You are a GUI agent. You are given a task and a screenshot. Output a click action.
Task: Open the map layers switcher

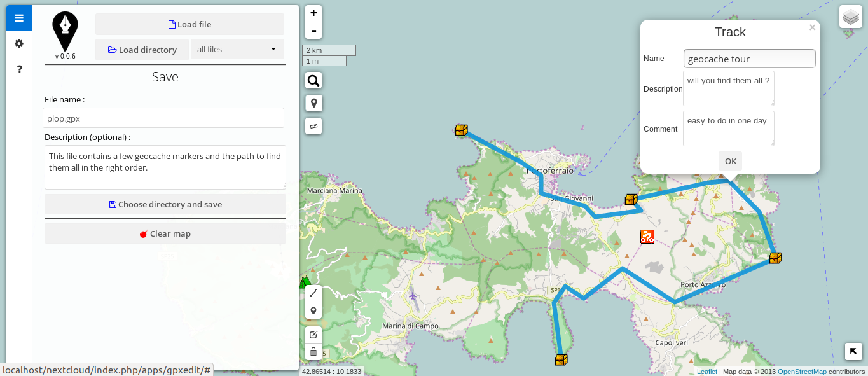pos(851,17)
